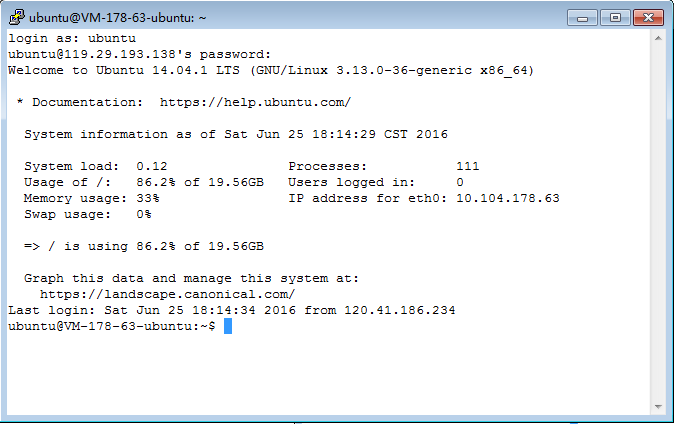Click the System load value 0.12
The width and height of the screenshot is (674, 424).
(x=152, y=166)
